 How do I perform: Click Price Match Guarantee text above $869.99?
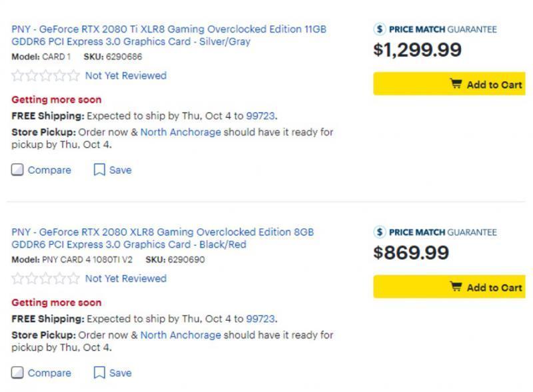(x=442, y=232)
